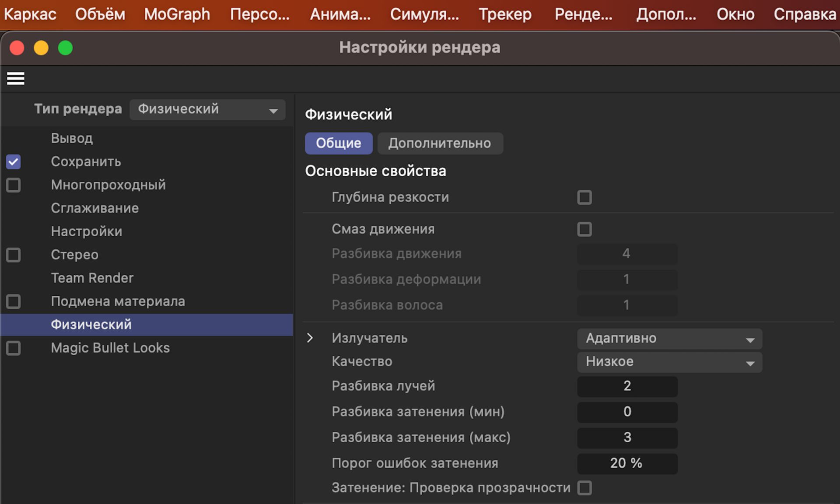
Task: Expand the Излучатель disclosure arrow
Action: pyautogui.click(x=310, y=338)
